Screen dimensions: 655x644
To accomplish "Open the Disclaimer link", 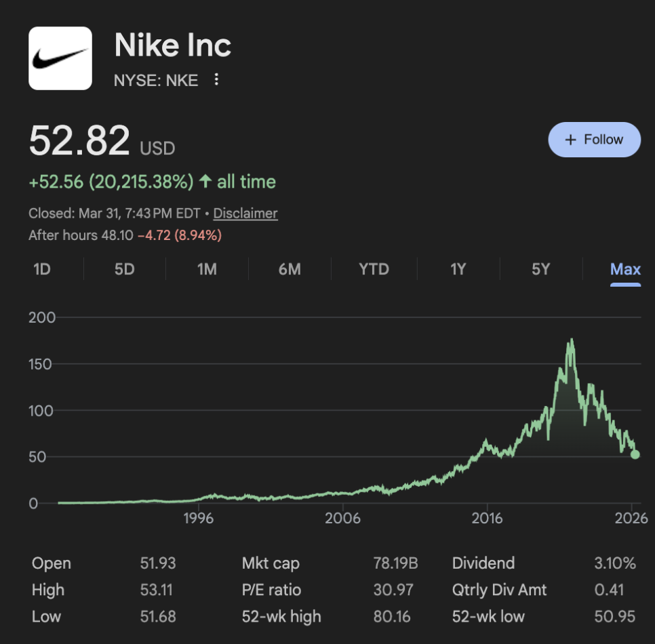I will tap(245, 214).
